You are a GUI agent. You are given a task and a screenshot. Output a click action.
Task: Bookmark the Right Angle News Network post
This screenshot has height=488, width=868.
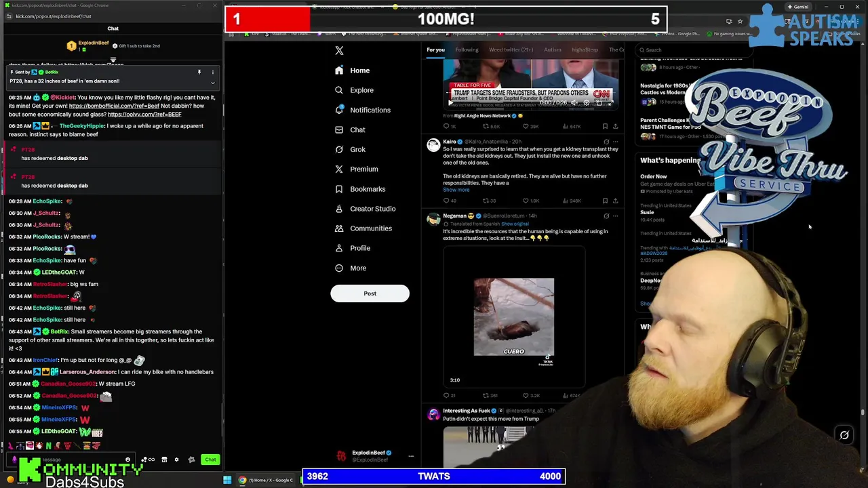[x=605, y=126]
